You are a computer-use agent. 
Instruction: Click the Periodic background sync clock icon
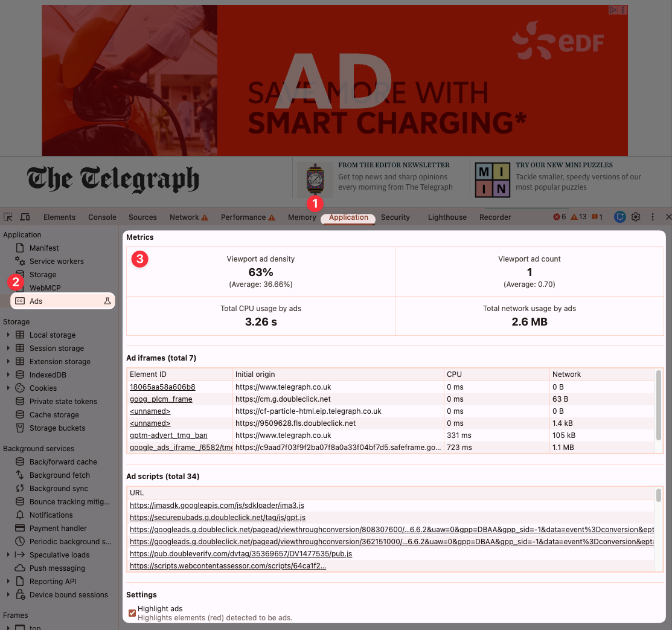pos(20,542)
